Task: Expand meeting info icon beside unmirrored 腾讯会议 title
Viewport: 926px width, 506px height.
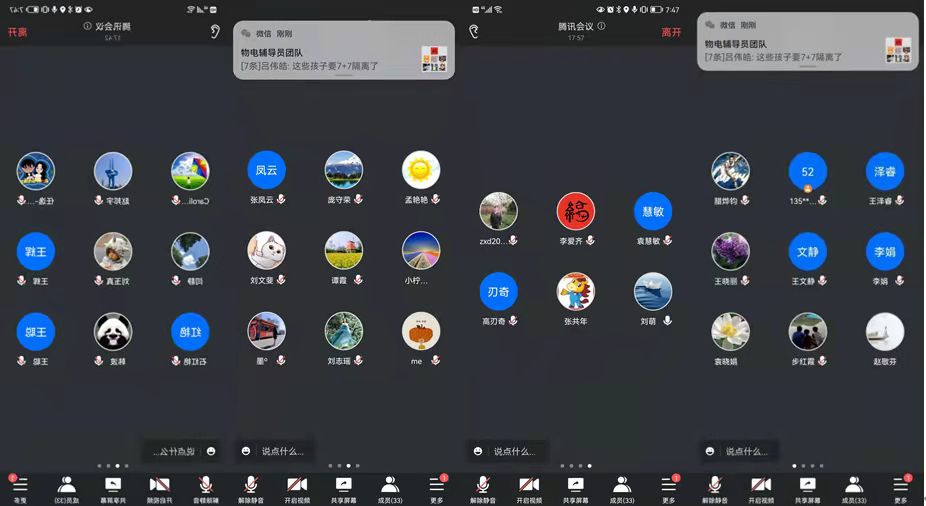Action: (x=601, y=26)
